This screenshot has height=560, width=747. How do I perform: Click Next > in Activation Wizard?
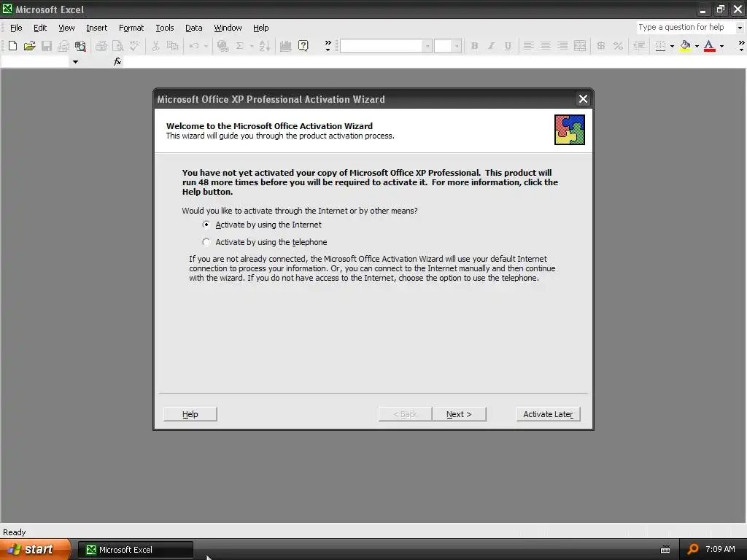[x=459, y=414]
